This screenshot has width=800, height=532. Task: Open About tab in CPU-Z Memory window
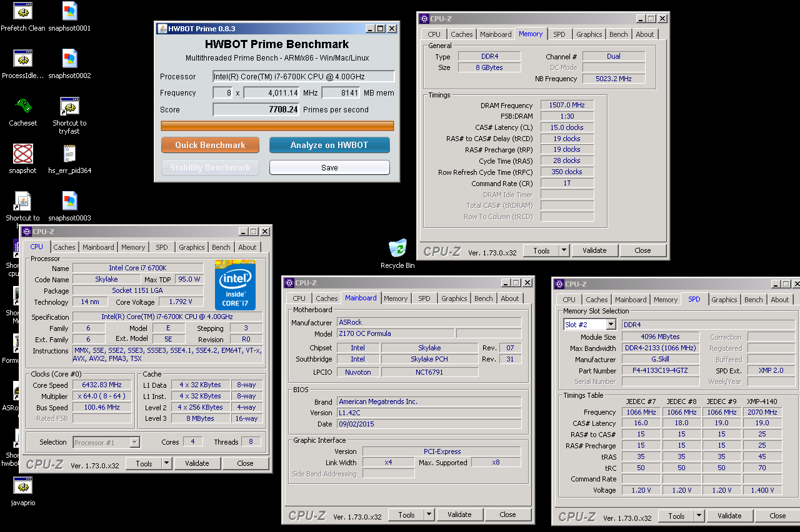tap(645, 34)
